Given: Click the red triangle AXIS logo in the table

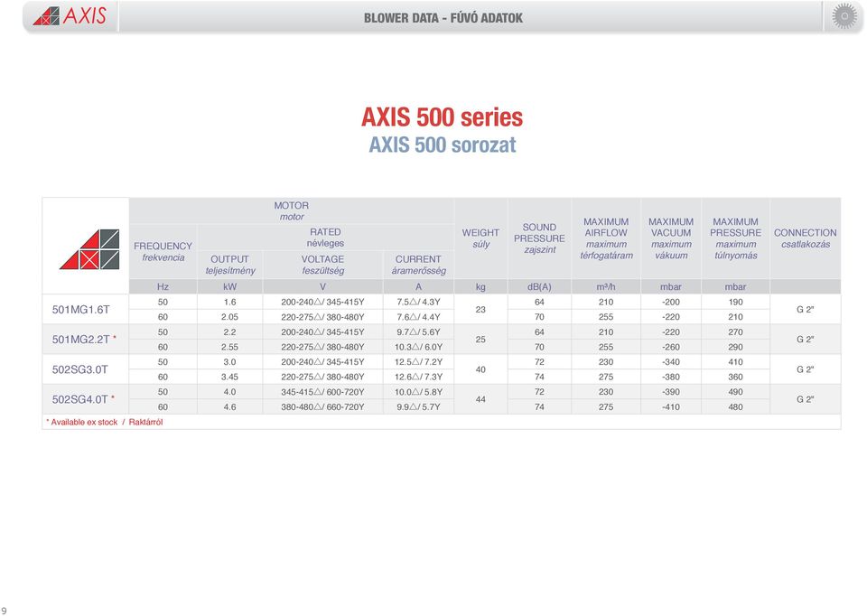Looking at the screenshot, I should [x=89, y=249].
